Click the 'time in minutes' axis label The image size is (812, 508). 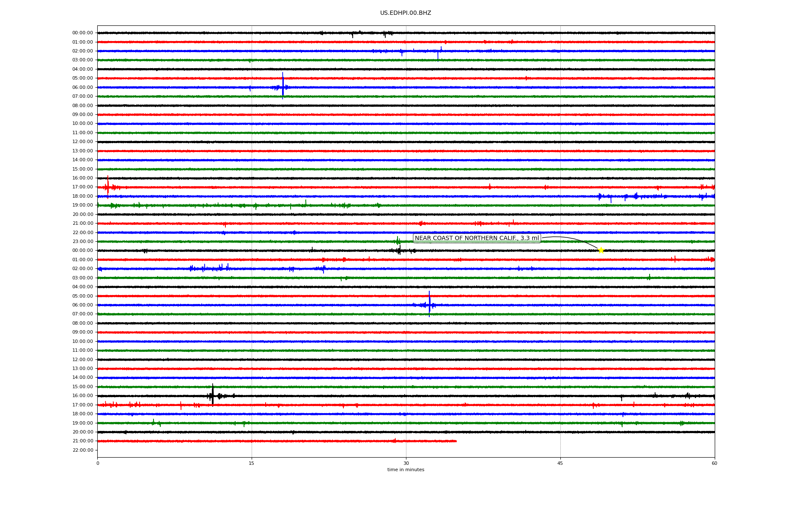click(406, 469)
